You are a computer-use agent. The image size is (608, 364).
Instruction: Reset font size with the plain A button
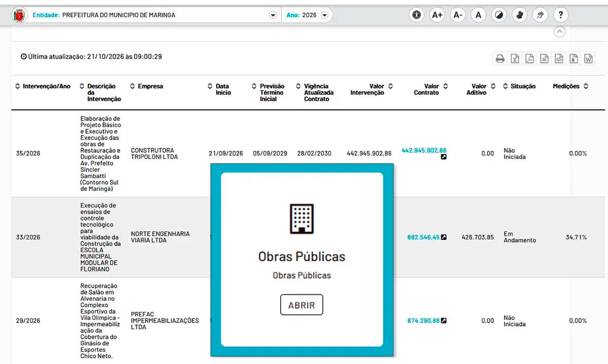pyautogui.click(x=478, y=15)
